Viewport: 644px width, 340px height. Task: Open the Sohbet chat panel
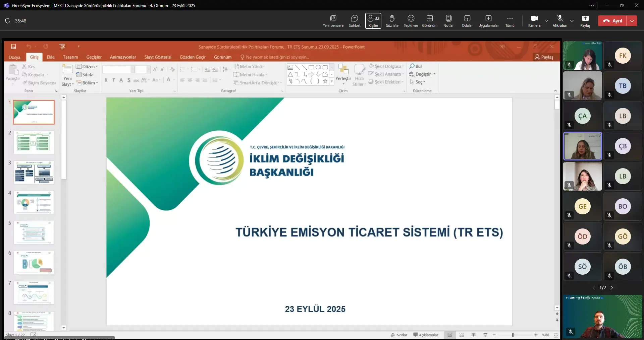[x=355, y=21]
